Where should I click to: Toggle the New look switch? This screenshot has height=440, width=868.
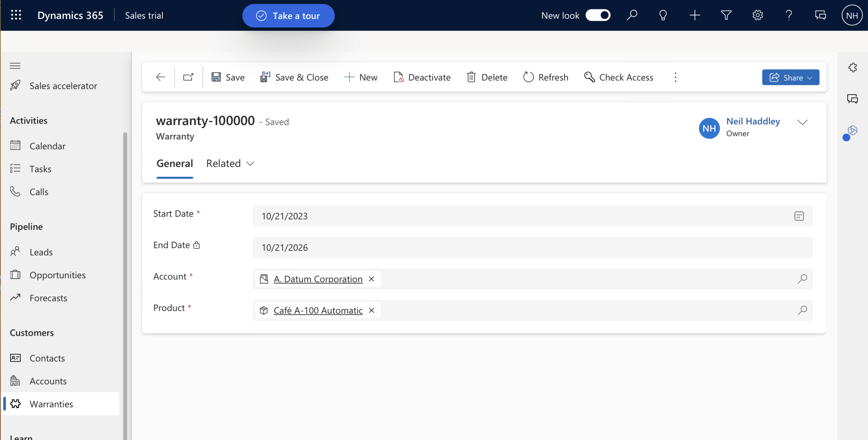tap(598, 15)
